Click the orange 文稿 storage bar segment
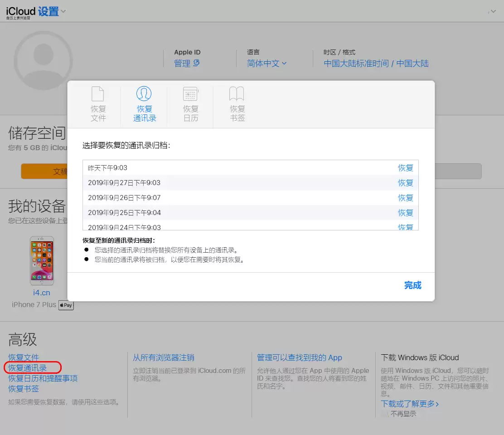Viewport: 504px width, 435px height. coord(44,171)
